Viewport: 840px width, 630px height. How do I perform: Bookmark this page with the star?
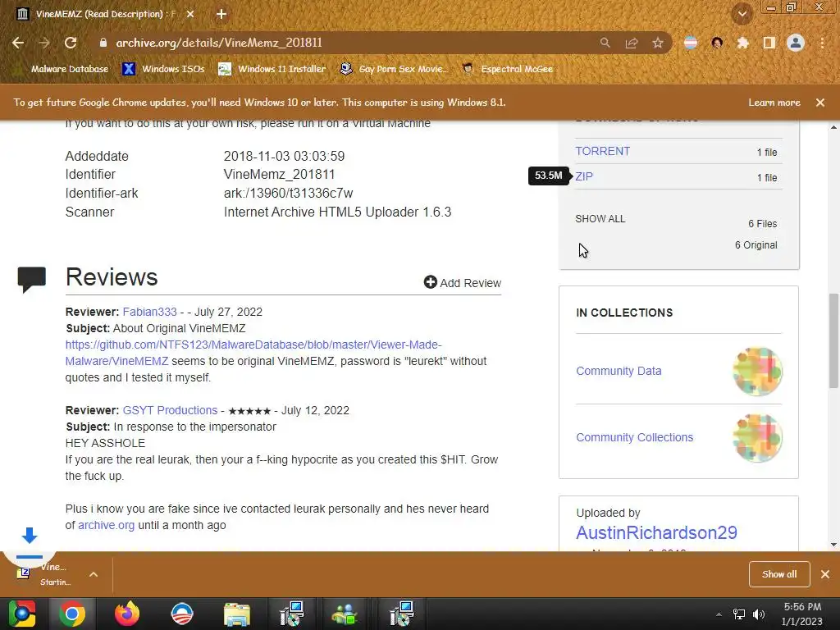tap(658, 43)
